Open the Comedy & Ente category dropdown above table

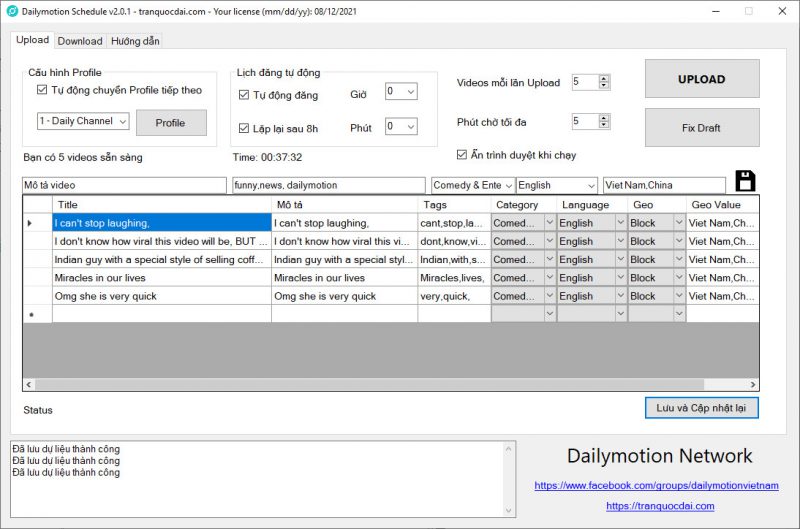[473, 185]
